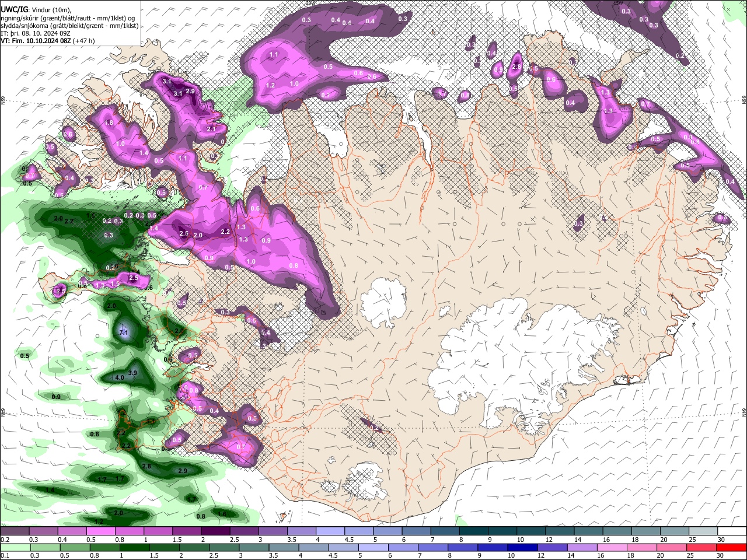Select the bright red bottom-row swatch labeled 30

click(731, 547)
